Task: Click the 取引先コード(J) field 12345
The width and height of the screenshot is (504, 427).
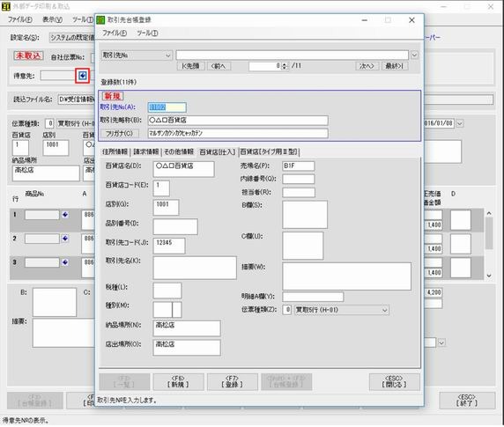Action: (169, 246)
